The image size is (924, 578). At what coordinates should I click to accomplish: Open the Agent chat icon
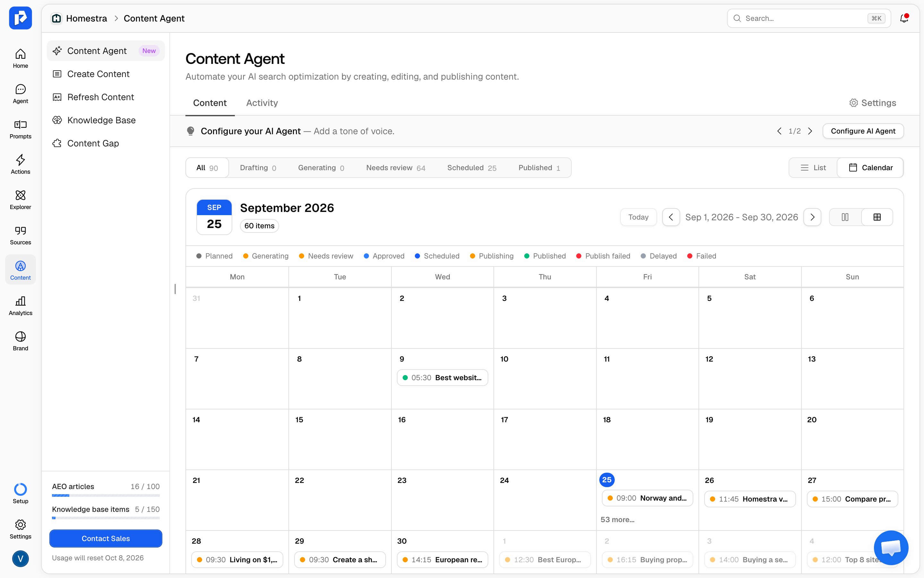(20, 94)
